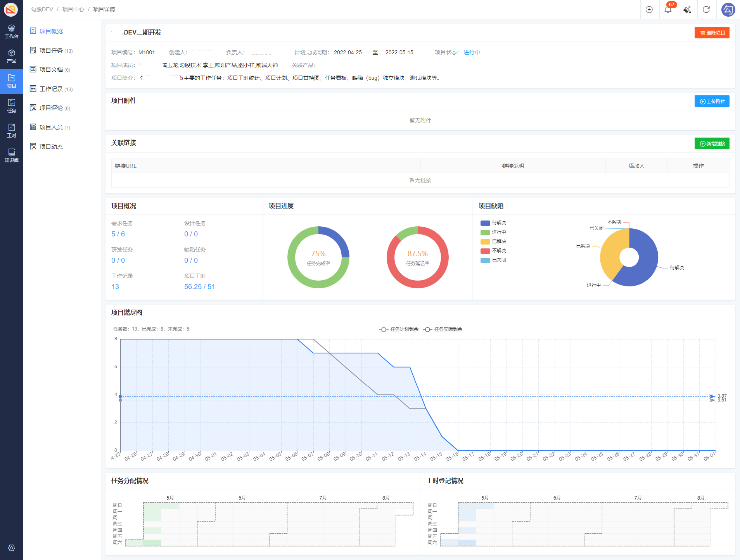Toggle 任务实际剩余 burndown legend
This screenshot has height=560, width=740.
click(443, 329)
